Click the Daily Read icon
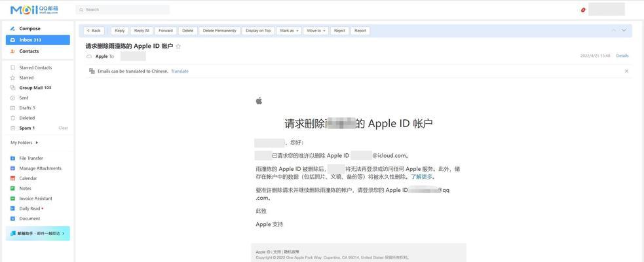Image resolution: width=644 pixels, height=262 pixels. 12,208
